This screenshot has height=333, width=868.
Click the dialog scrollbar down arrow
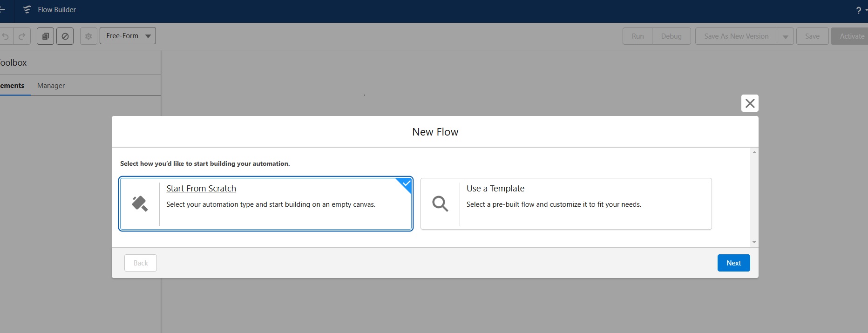[754, 242]
